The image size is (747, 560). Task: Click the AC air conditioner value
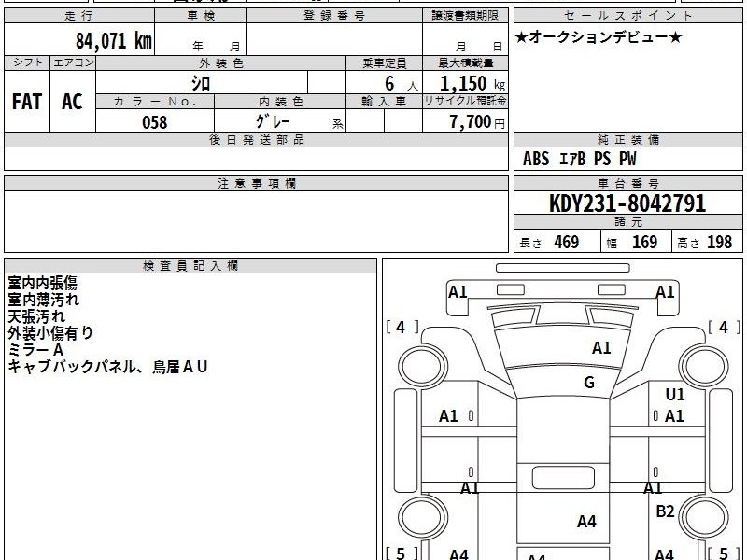point(73,102)
